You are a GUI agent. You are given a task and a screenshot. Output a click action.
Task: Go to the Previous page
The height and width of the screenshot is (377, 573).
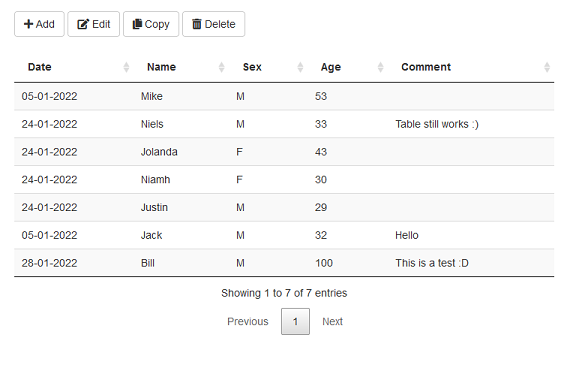[248, 321]
